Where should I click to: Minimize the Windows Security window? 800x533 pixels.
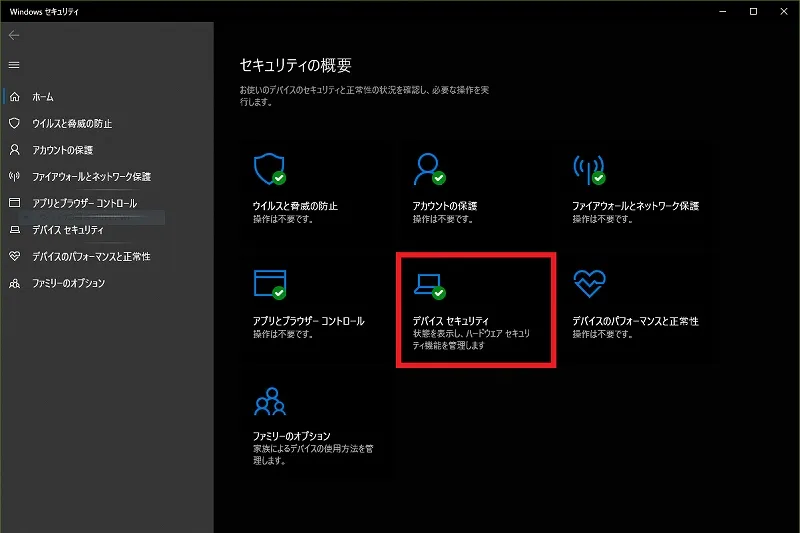722,11
